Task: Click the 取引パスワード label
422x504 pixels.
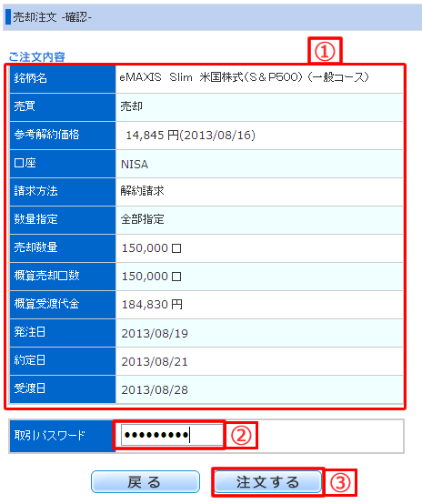Action: (50, 435)
